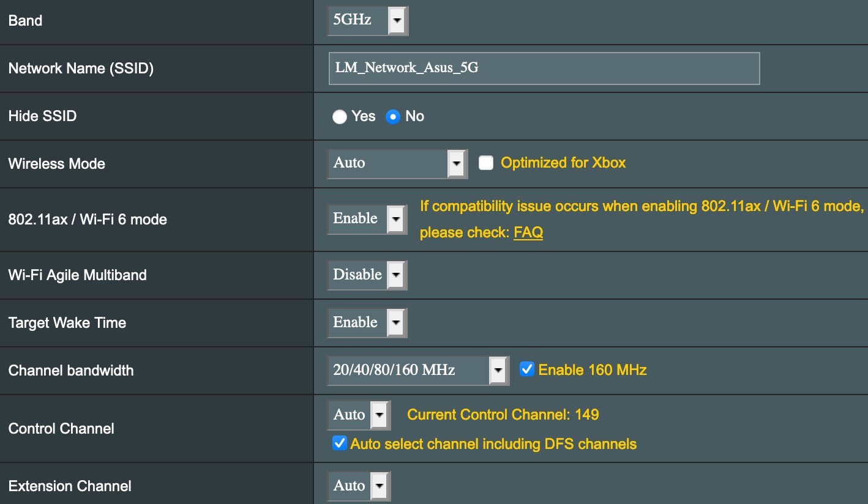This screenshot has height=504, width=868.
Task: Open the Band dropdown showing 5GHz
Action: point(366,21)
